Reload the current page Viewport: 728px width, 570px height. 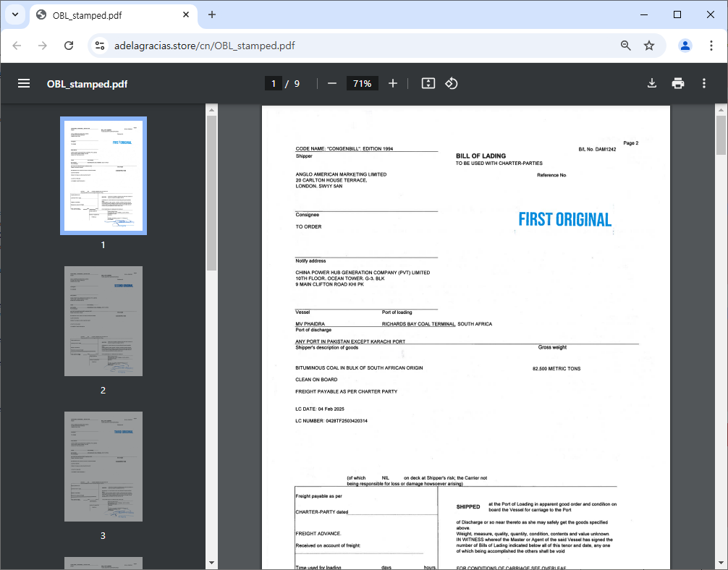tap(69, 46)
